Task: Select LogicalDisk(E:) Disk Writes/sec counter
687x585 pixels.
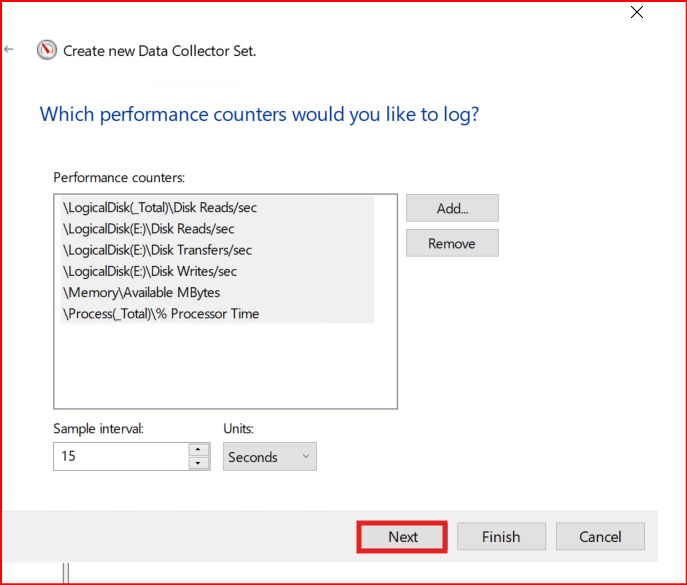Action: [150, 271]
